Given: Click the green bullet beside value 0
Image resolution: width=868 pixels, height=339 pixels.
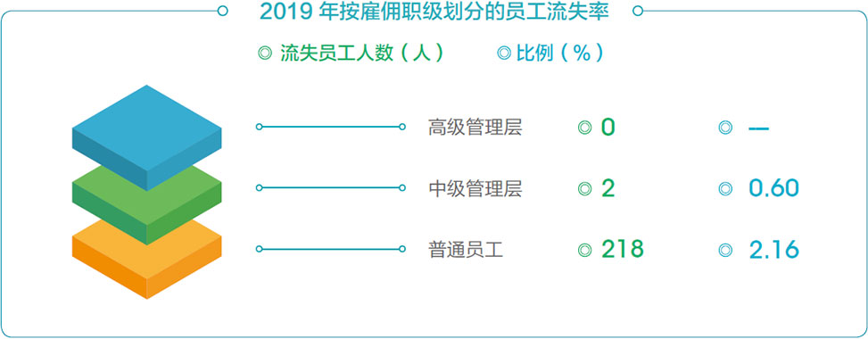Looking at the screenshot, I should [584, 128].
